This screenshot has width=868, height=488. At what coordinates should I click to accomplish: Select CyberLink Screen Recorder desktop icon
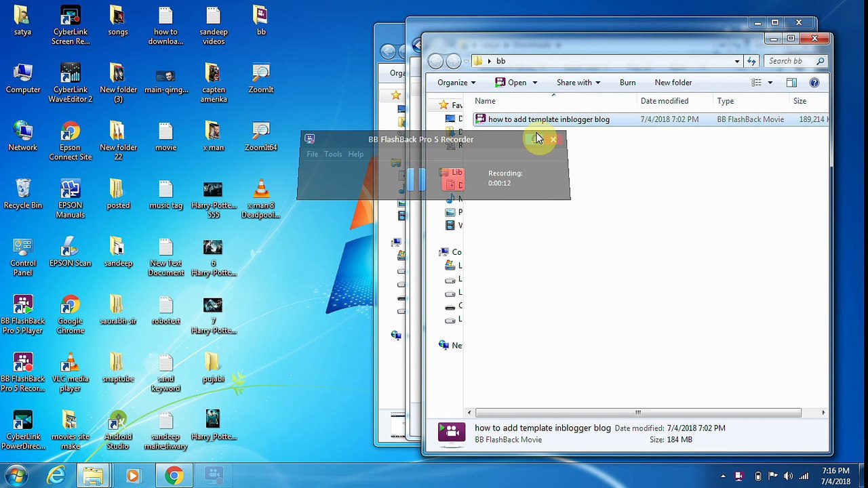click(x=71, y=26)
